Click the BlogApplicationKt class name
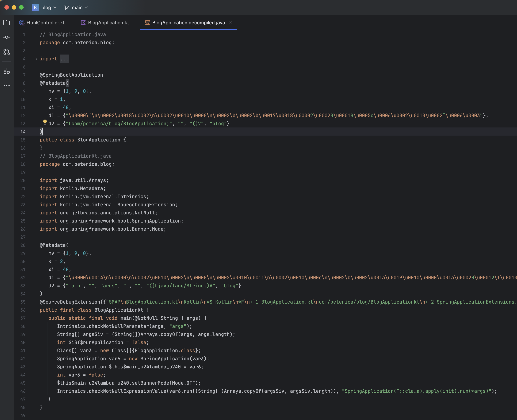Image resolution: width=517 pixels, height=420 pixels. tap(119, 310)
